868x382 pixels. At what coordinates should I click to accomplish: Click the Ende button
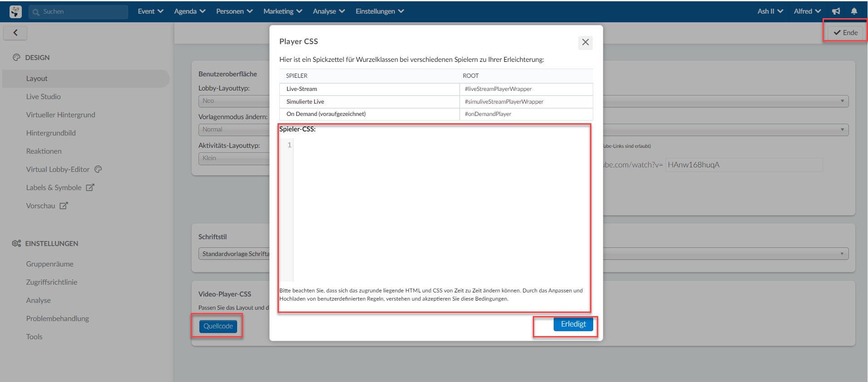click(x=845, y=33)
